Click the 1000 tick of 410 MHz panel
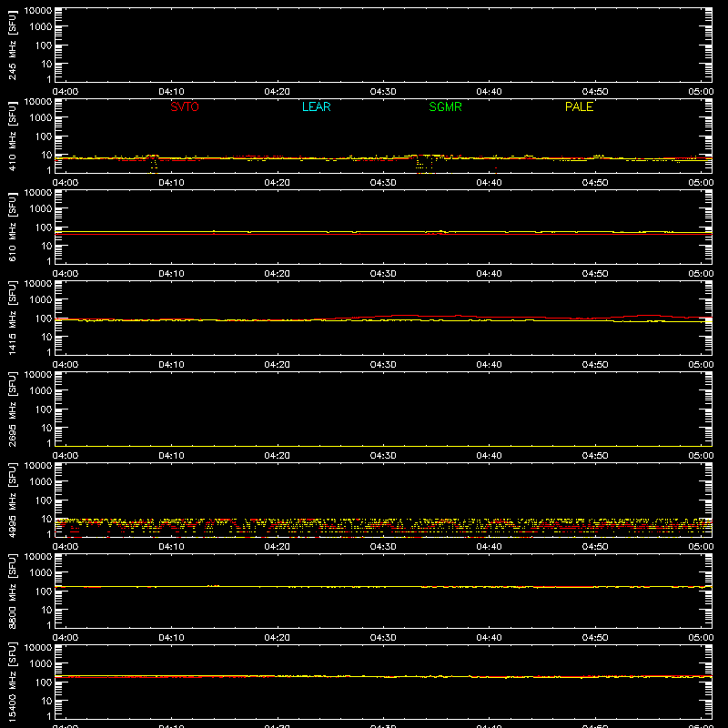The height and width of the screenshot is (728, 728). [41, 118]
